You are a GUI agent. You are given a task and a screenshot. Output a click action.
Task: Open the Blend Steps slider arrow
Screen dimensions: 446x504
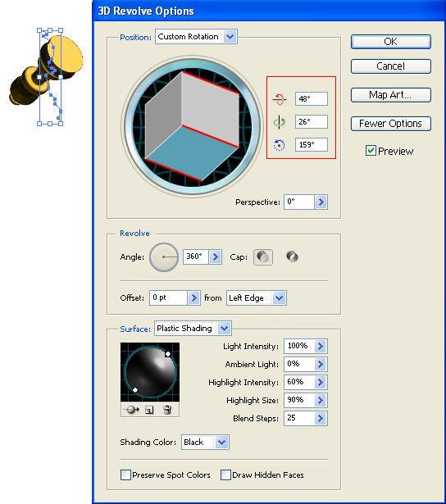click(x=321, y=418)
